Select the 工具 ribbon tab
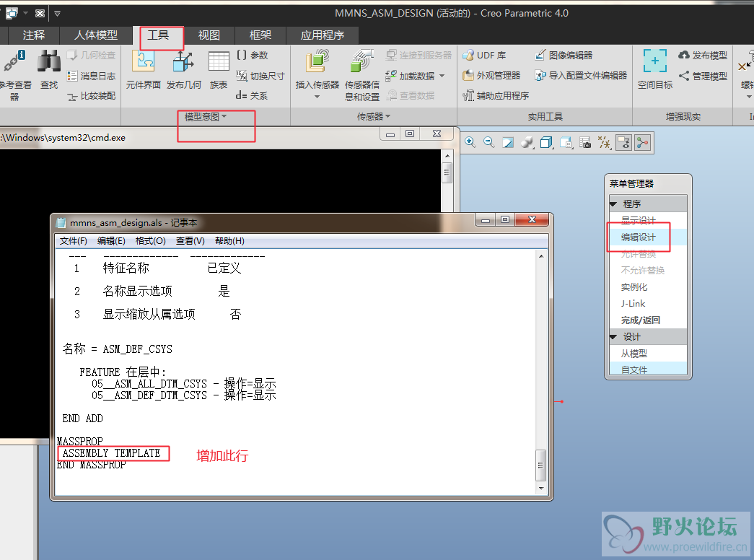The width and height of the screenshot is (754, 560). [x=158, y=35]
